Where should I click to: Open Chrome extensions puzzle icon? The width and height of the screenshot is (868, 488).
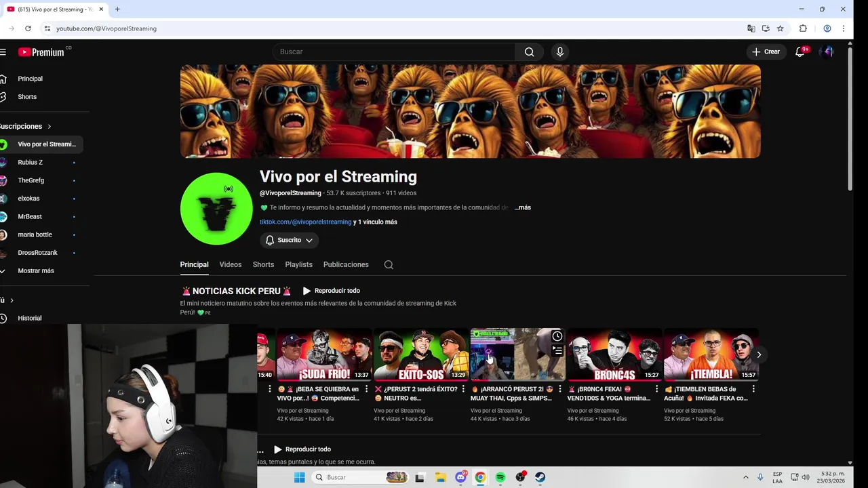point(804,28)
